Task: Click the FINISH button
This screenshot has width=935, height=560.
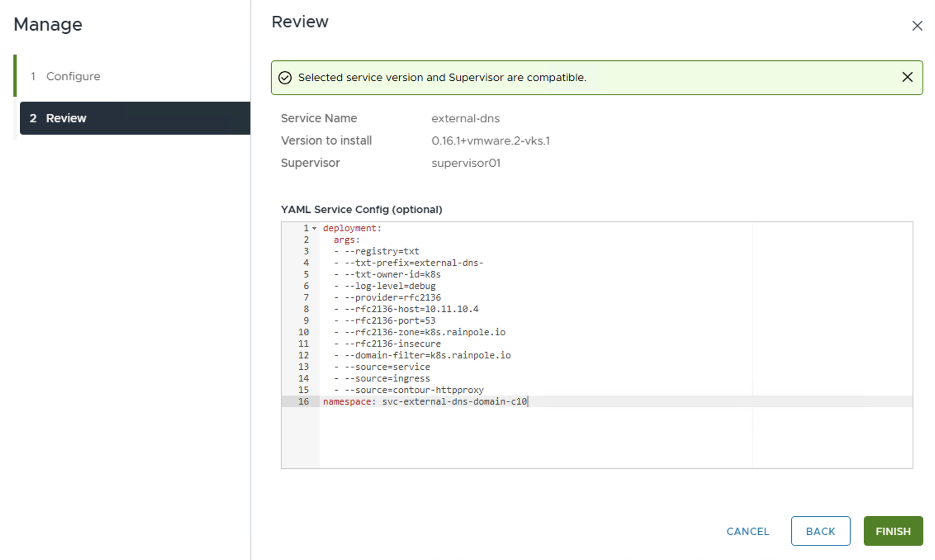Action: coord(893,531)
